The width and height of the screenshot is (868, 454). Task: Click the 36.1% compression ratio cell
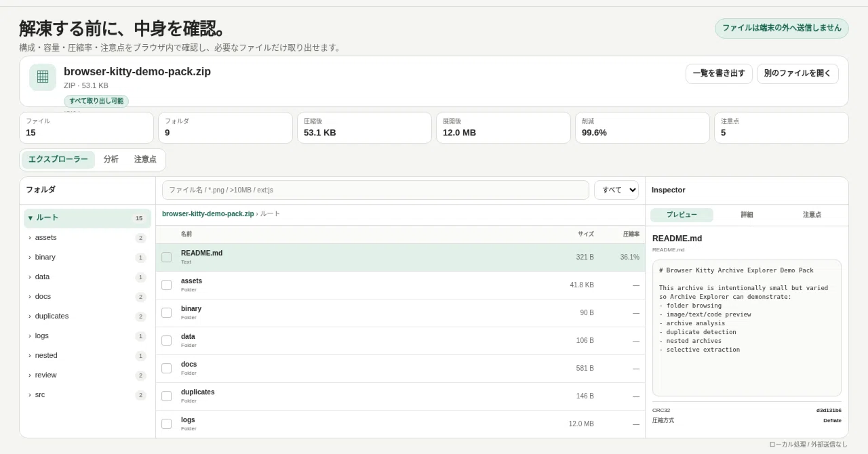click(x=629, y=257)
